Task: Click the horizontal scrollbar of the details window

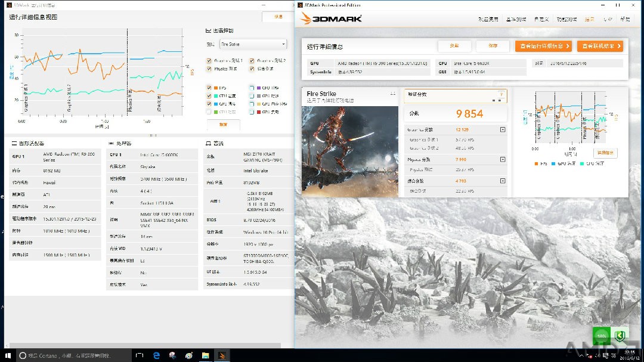Action: tap(145, 345)
